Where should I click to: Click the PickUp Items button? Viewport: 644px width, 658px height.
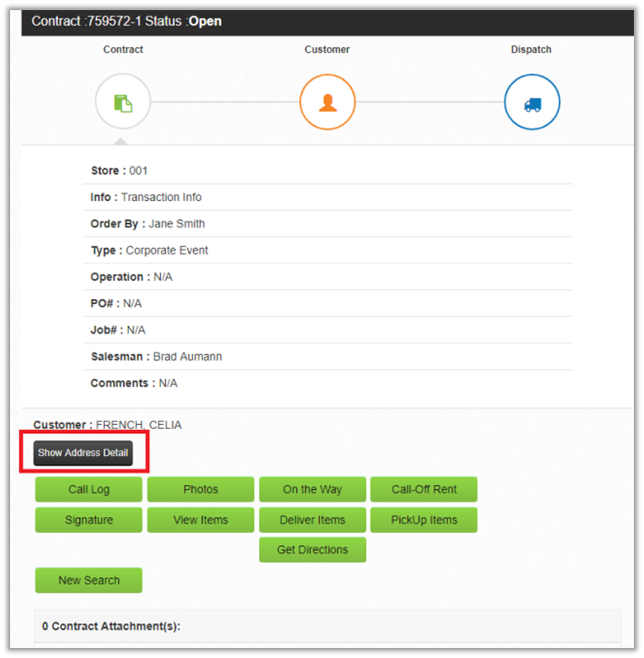pyautogui.click(x=424, y=521)
